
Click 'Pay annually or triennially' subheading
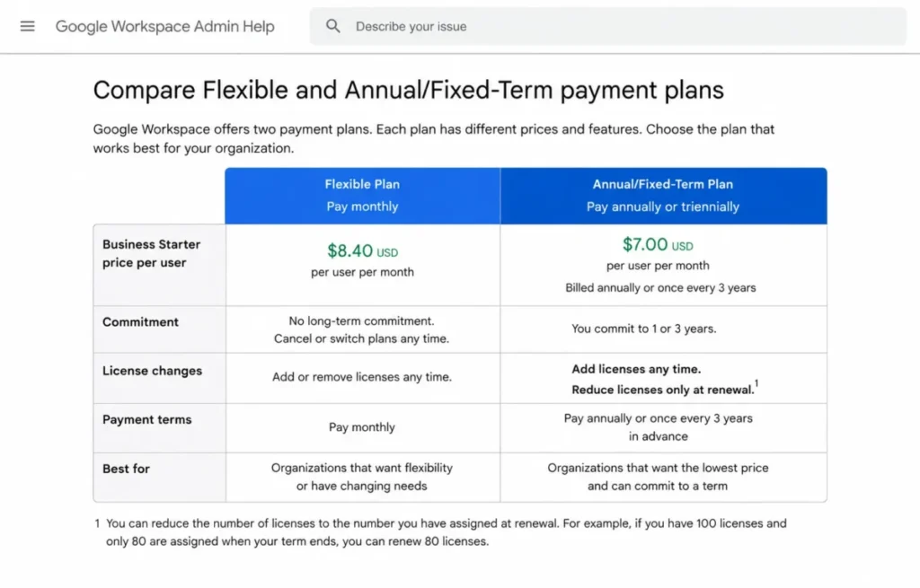click(x=663, y=207)
